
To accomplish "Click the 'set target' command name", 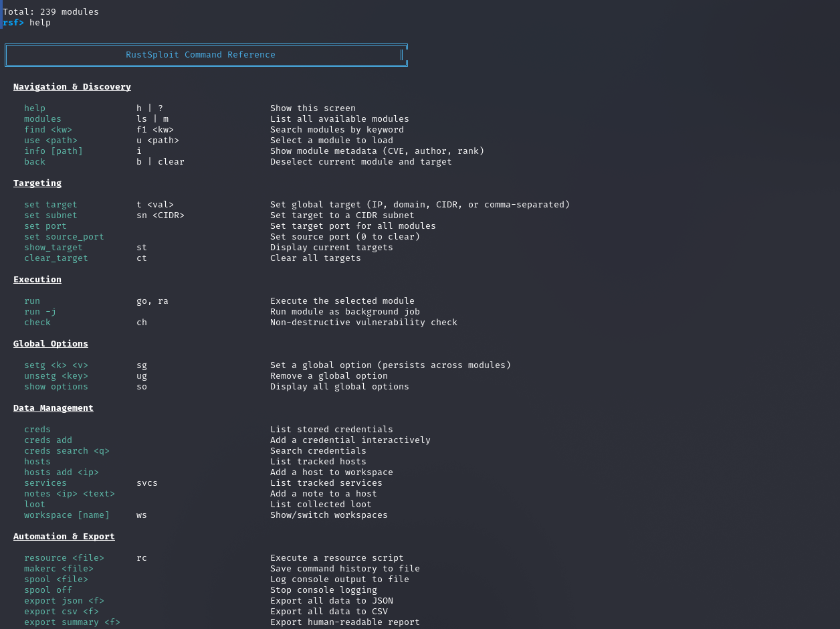I will tap(51, 205).
